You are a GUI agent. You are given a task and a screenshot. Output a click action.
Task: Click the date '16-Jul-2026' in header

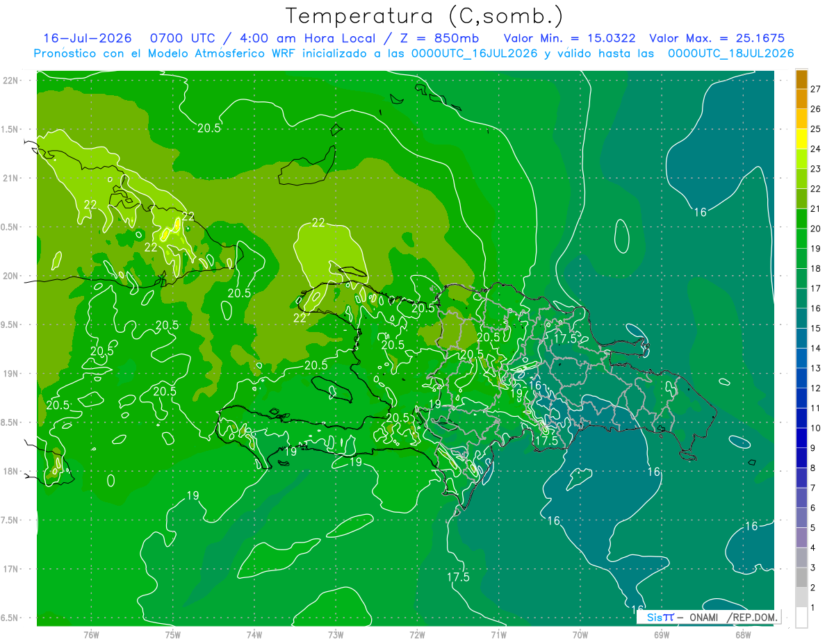tap(87, 38)
